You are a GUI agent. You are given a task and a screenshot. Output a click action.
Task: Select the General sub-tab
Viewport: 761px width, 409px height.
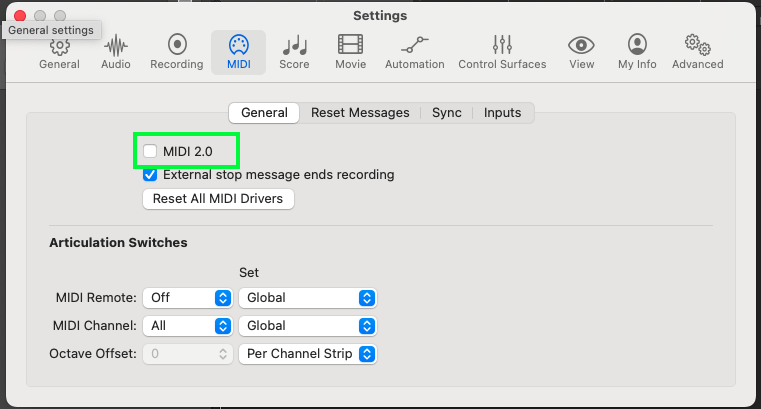264,113
